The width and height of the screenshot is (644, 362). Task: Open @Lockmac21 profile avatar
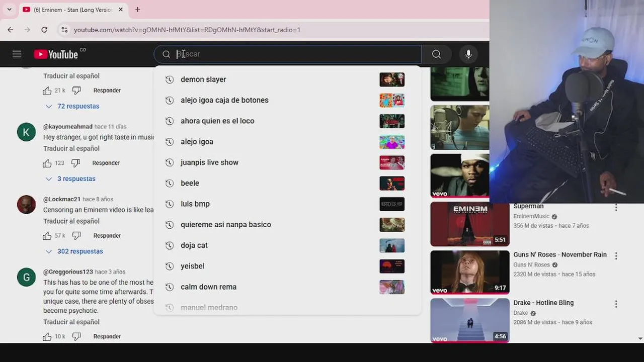[26, 205]
